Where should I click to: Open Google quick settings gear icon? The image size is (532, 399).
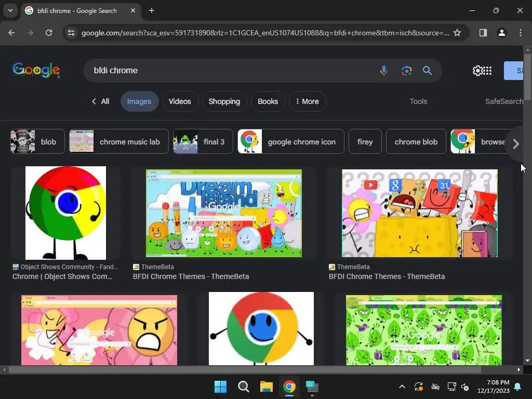(478, 71)
